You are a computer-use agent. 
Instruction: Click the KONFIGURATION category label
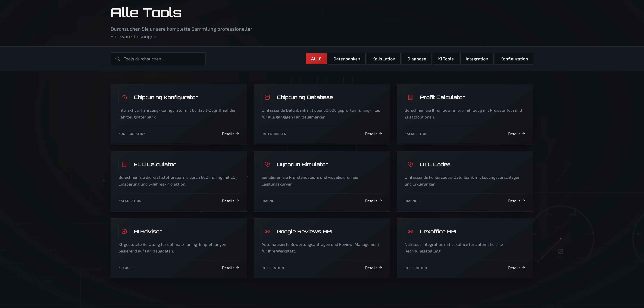point(132,134)
